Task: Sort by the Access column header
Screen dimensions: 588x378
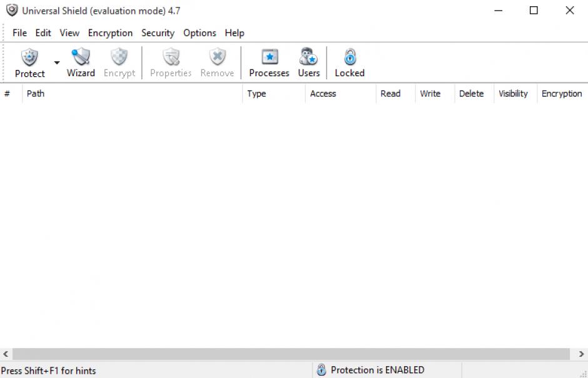Action: [x=340, y=94]
